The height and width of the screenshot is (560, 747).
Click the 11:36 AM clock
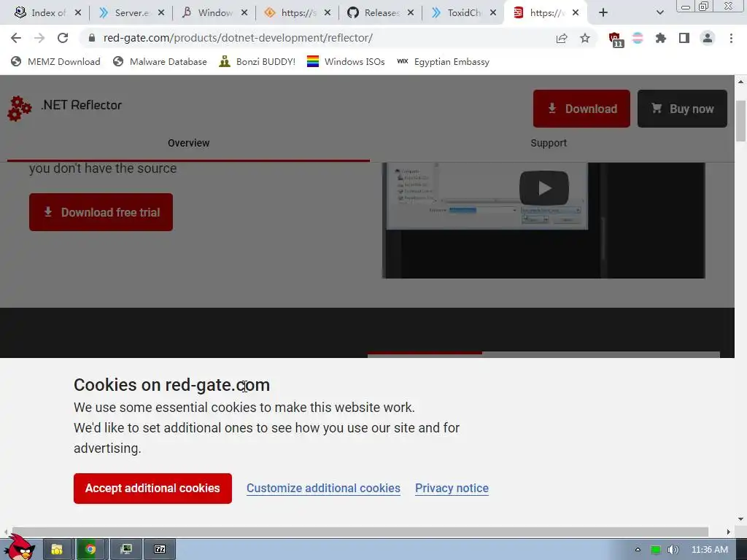coord(710,550)
